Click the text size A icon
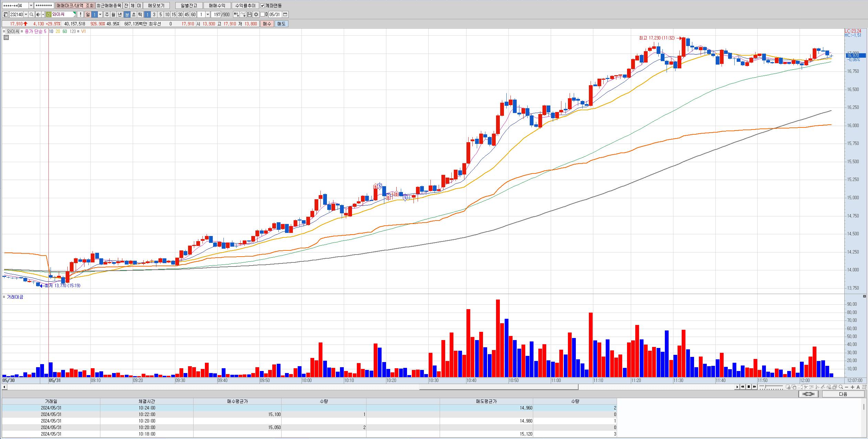Image resolution: width=868 pixels, height=439 pixels. tap(858, 387)
